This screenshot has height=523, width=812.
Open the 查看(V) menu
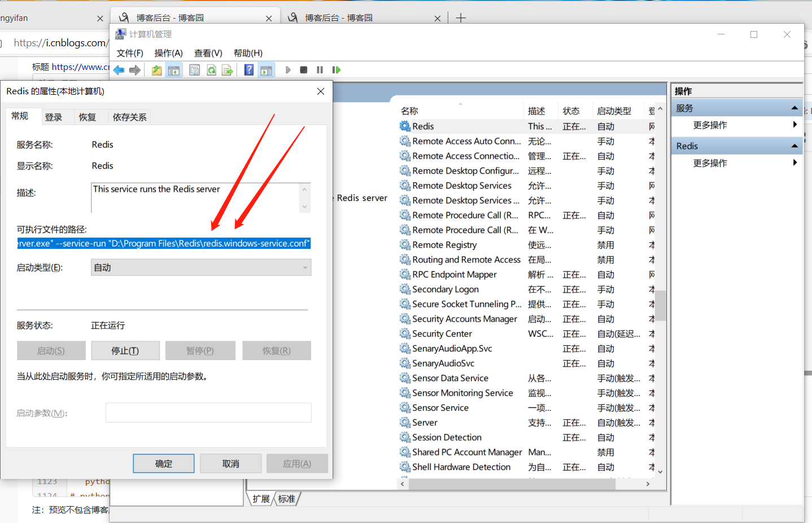(x=208, y=53)
